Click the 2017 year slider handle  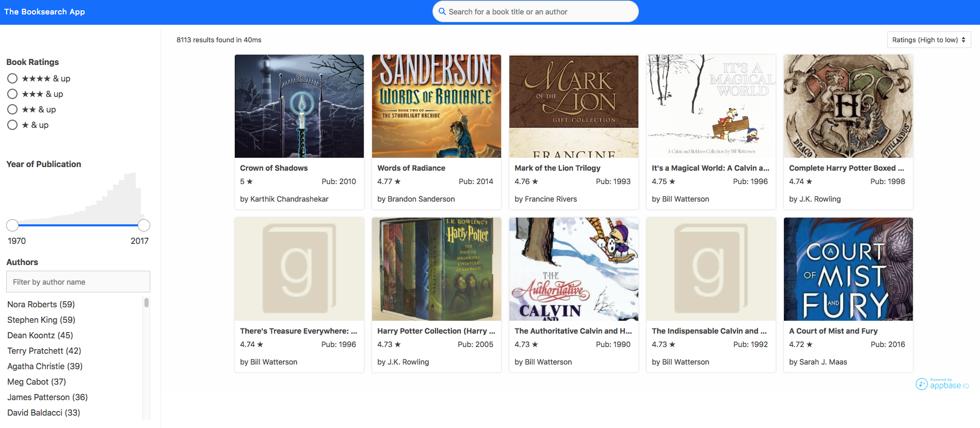coord(144,225)
